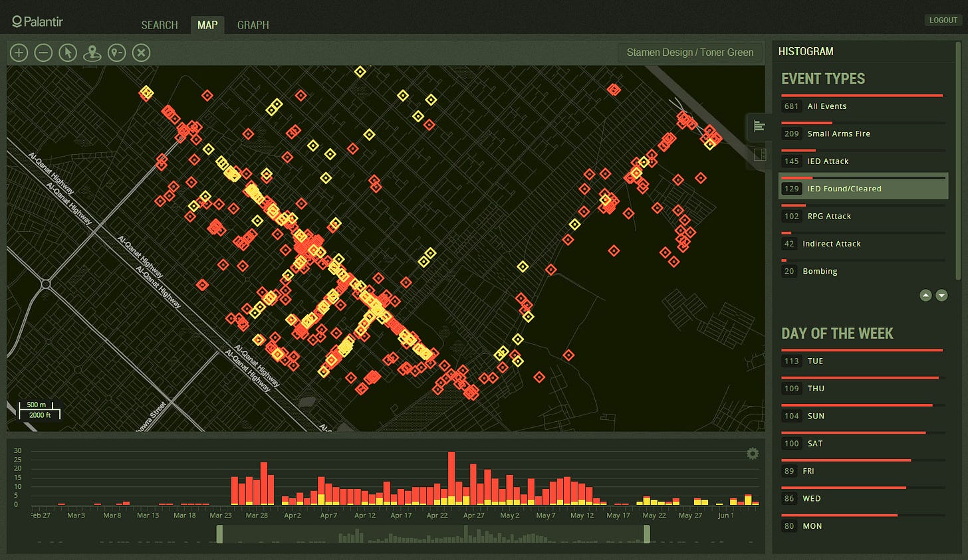Switch to the GRAPH tab
Viewport: 968px width, 560px height.
coord(253,25)
